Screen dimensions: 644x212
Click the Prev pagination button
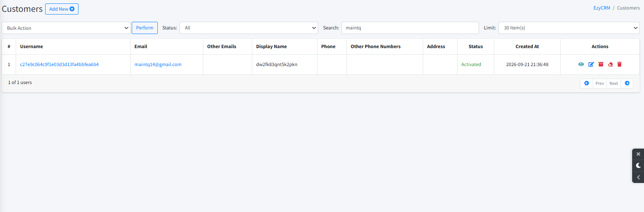pos(600,83)
